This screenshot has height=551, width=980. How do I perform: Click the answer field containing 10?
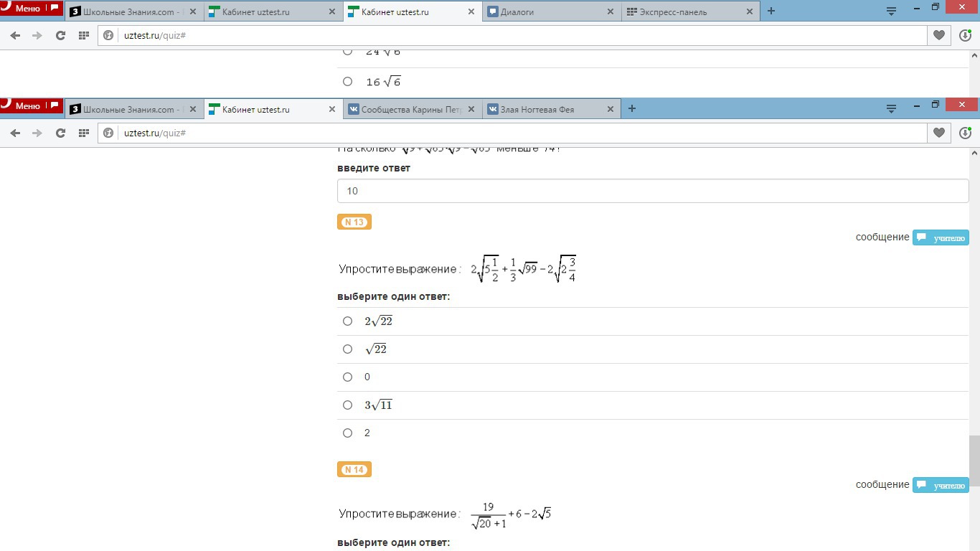click(653, 191)
